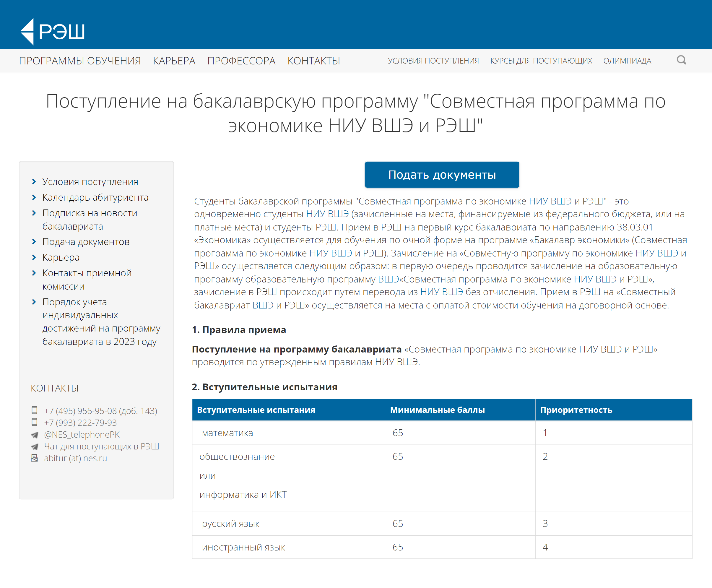
Task: Click chevron next to Календарь абитуриента
Action: [x=34, y=197]
